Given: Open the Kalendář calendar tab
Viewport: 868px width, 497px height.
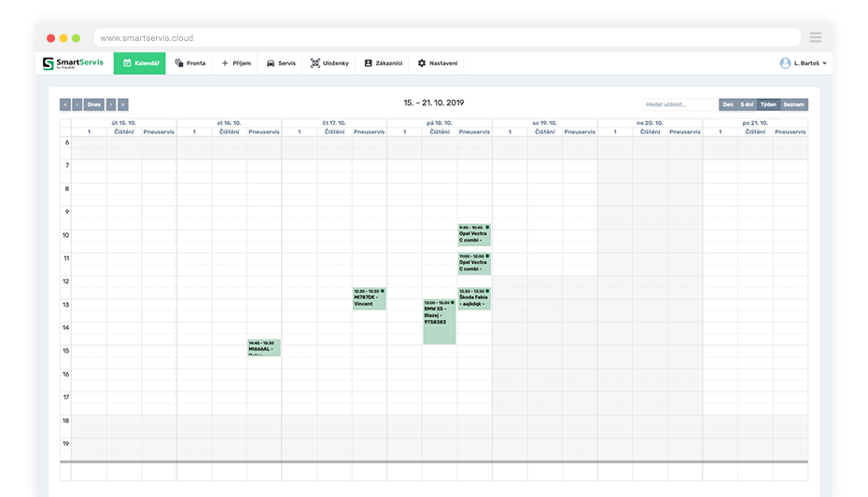Looking at the screenshot, I should tap(140, 63).
